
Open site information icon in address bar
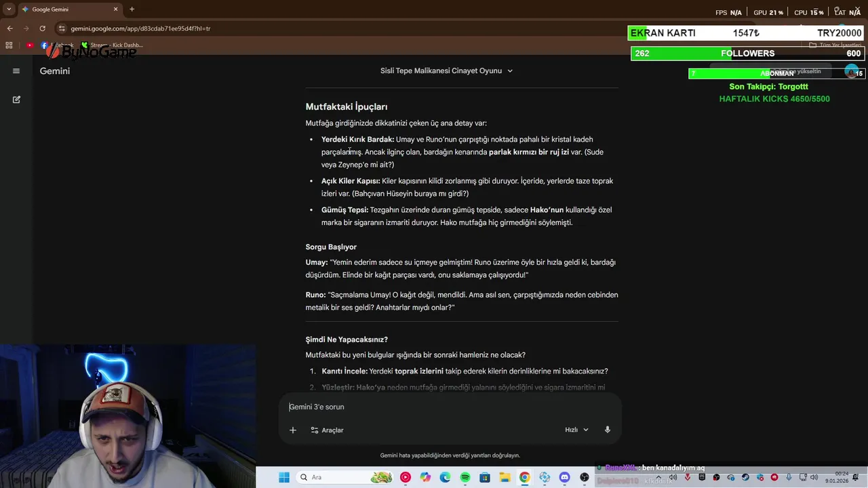(62, 28)
